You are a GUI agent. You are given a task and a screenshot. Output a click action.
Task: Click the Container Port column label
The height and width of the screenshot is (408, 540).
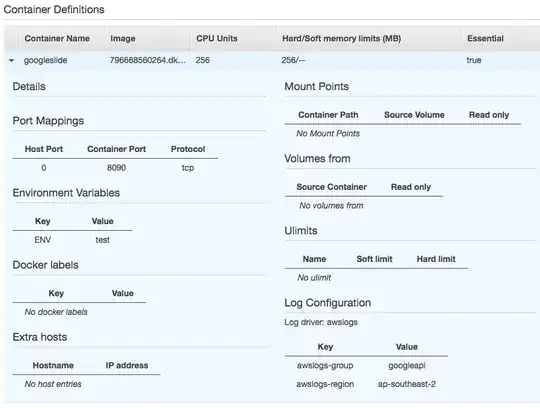[116, 149]
